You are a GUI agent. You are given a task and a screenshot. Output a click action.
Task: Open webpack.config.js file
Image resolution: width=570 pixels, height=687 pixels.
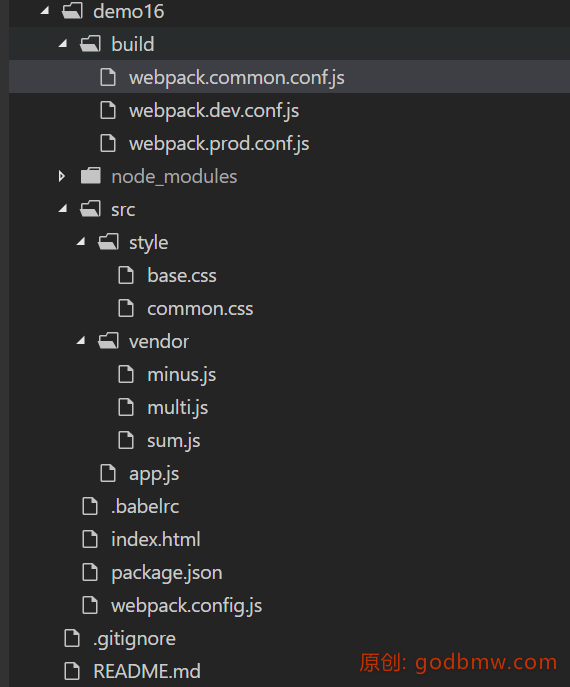(x=187, y=606)
